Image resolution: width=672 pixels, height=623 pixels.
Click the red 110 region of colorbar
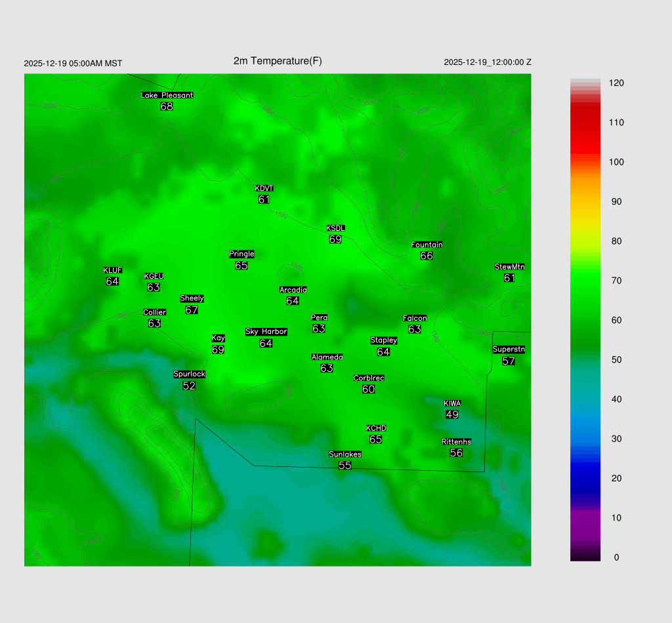tap(585, 123)
